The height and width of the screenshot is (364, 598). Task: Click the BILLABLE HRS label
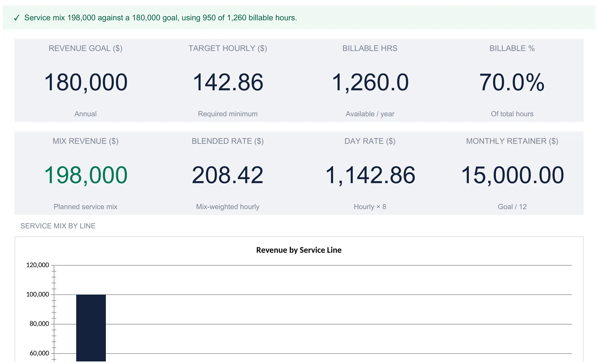click(x=370, y=48)
